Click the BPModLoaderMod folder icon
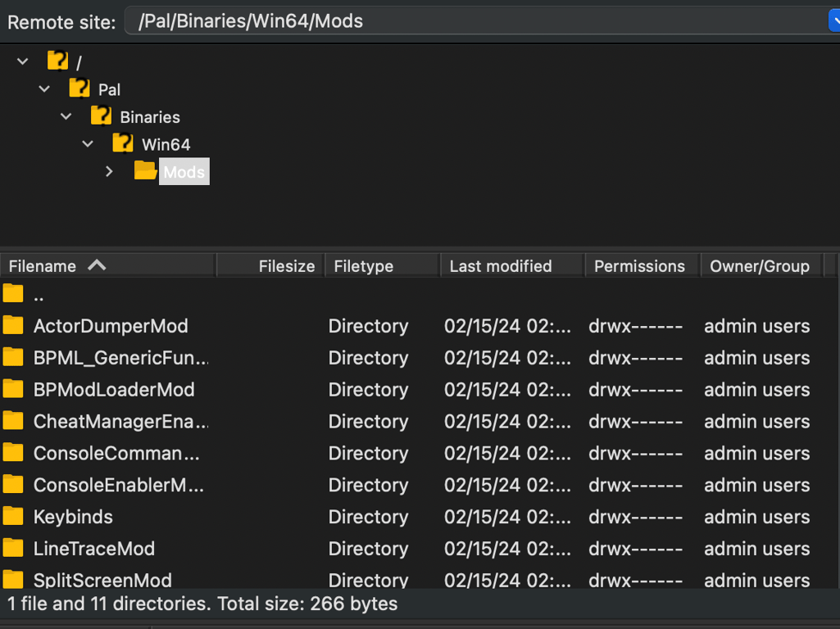The height and width of the screenshot is (629, 840). click(x=13, y=389)
